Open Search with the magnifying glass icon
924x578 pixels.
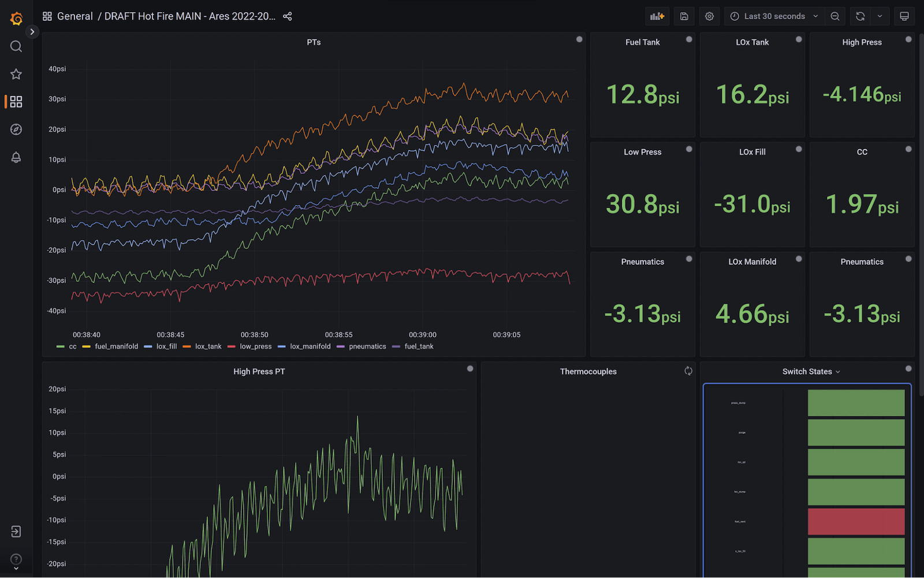click(16, 46)
